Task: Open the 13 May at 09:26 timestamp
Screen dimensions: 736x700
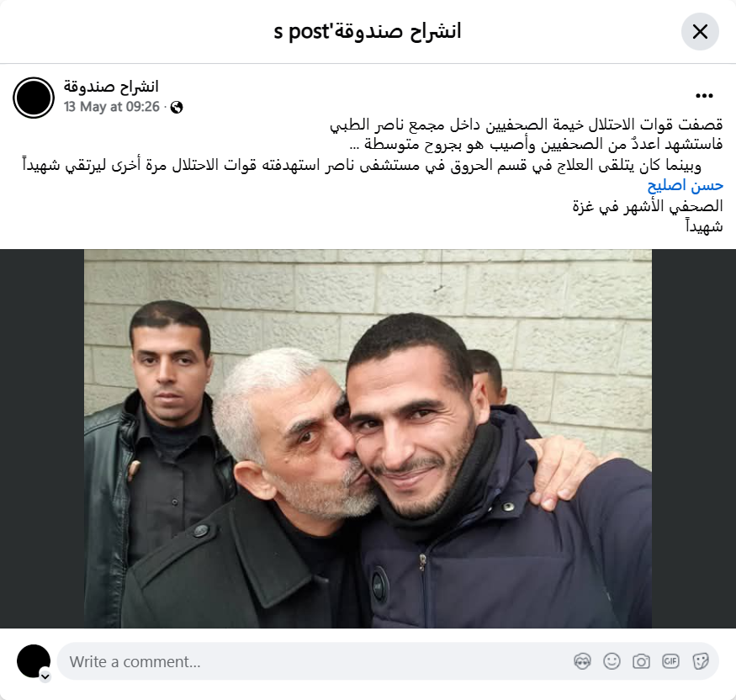Action: click(112, 107)
